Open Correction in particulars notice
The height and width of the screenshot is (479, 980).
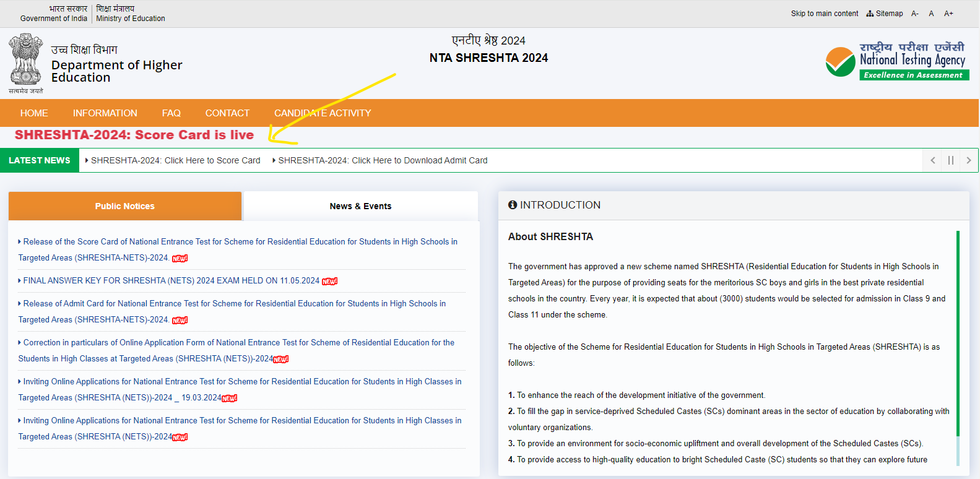click(236, 350)
